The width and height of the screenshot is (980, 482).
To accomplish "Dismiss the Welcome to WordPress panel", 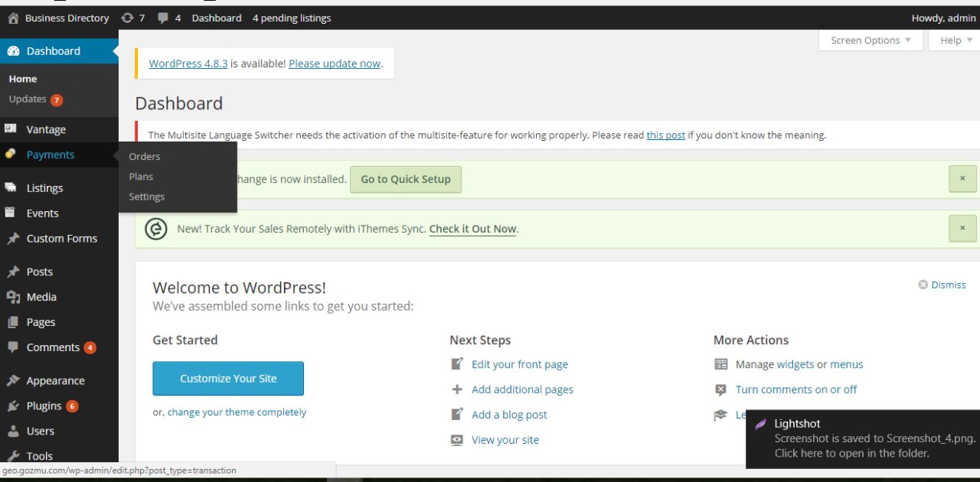I will pyautogui.click(x=942, y=285).
